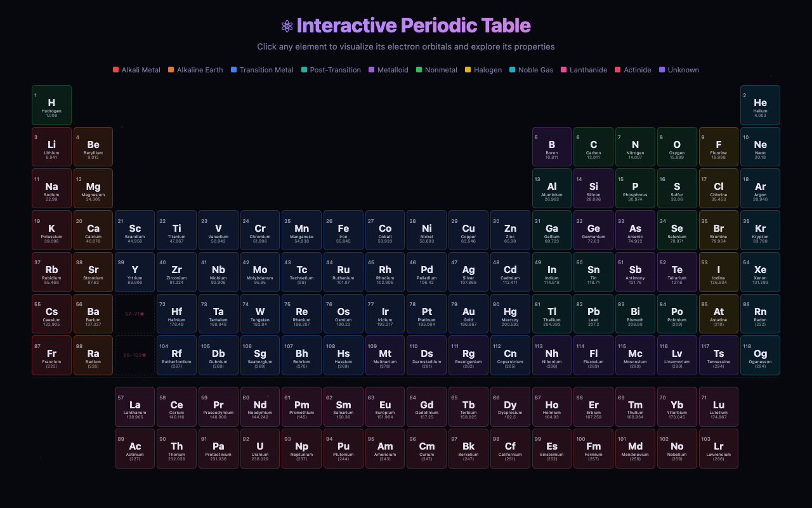The height and width of the screenshot is (508, 812).
Task: Click the Silicon element tile
Action: click(x=593, y=189)
